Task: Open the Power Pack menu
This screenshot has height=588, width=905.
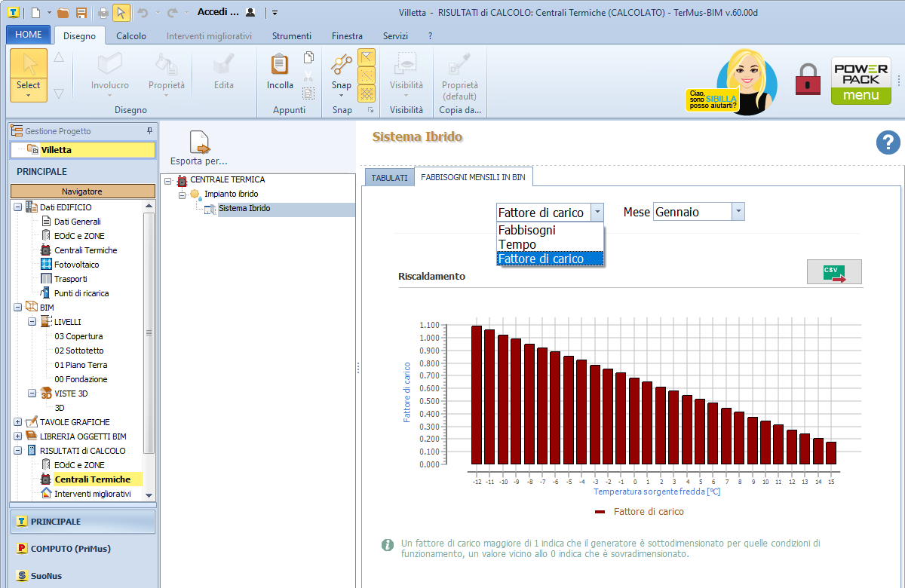Action: click(x=861, y=81)
